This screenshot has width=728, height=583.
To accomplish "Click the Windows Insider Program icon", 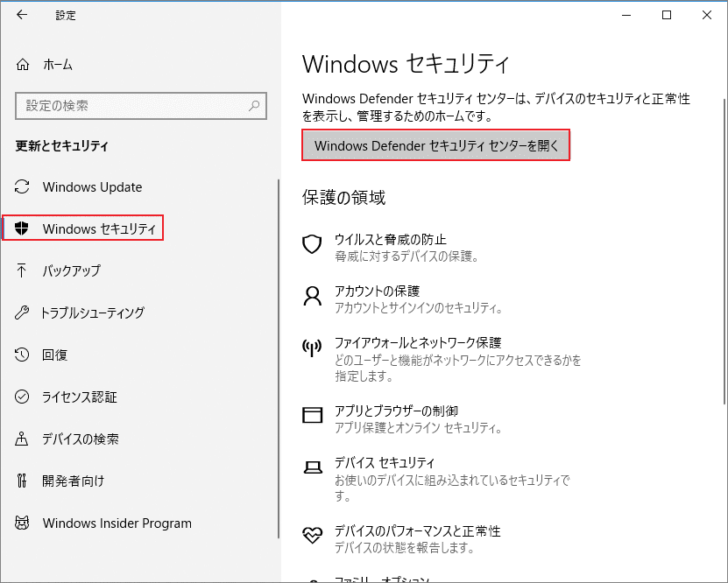I will coord(24,523).
